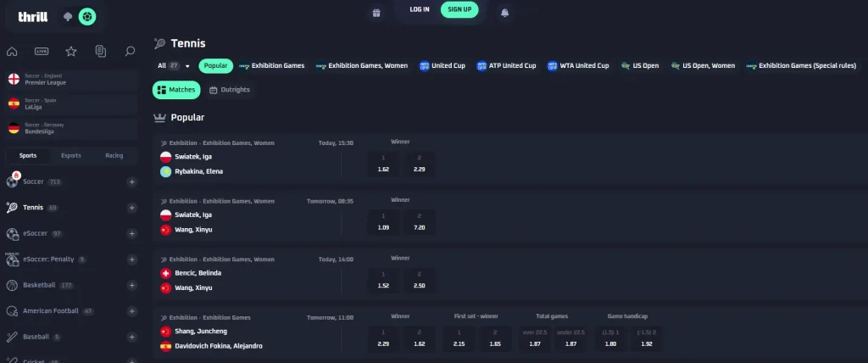This screenshot has height=363, width=868.
Task: Click the American Football helmet icon
Action: point(12,311)
